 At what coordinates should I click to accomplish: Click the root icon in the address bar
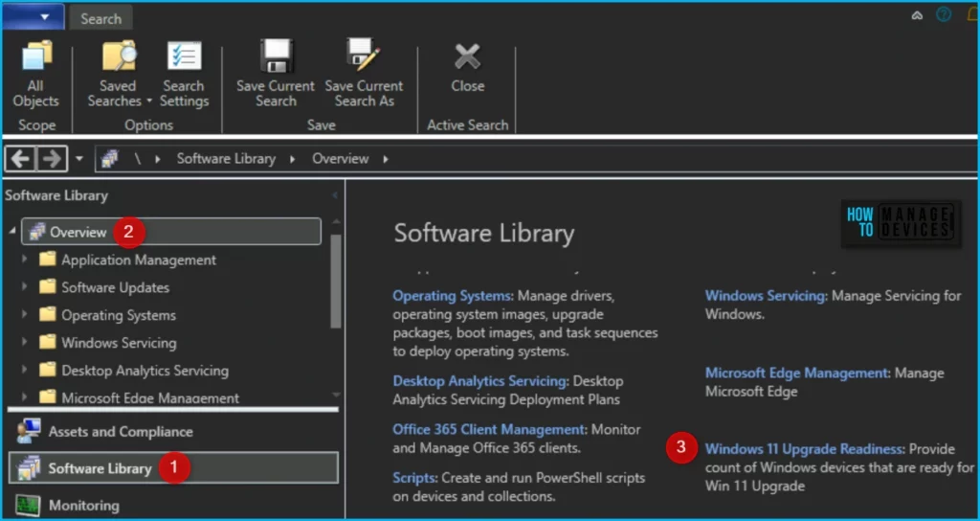click(109, 159)
